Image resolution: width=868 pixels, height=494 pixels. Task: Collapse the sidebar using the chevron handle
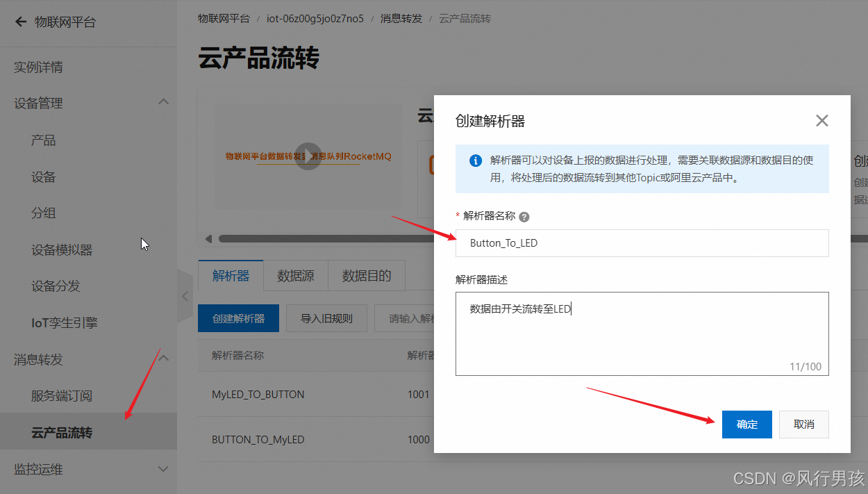pos(185,296)
